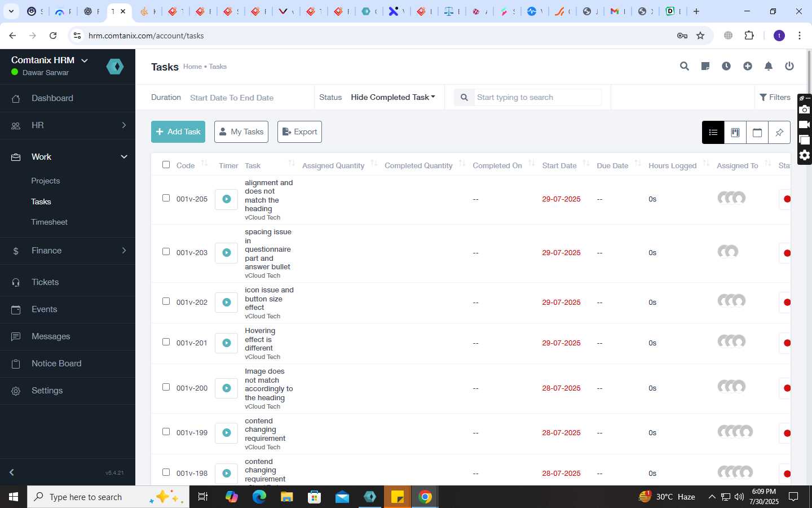The width and height of the screenshot is (812, 508).
Task: Expand the Finance sidebar menu
Action: tap(68, 251)
